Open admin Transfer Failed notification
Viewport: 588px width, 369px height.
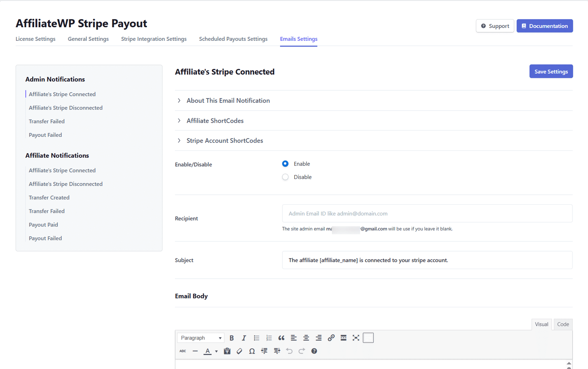point(47,121)
